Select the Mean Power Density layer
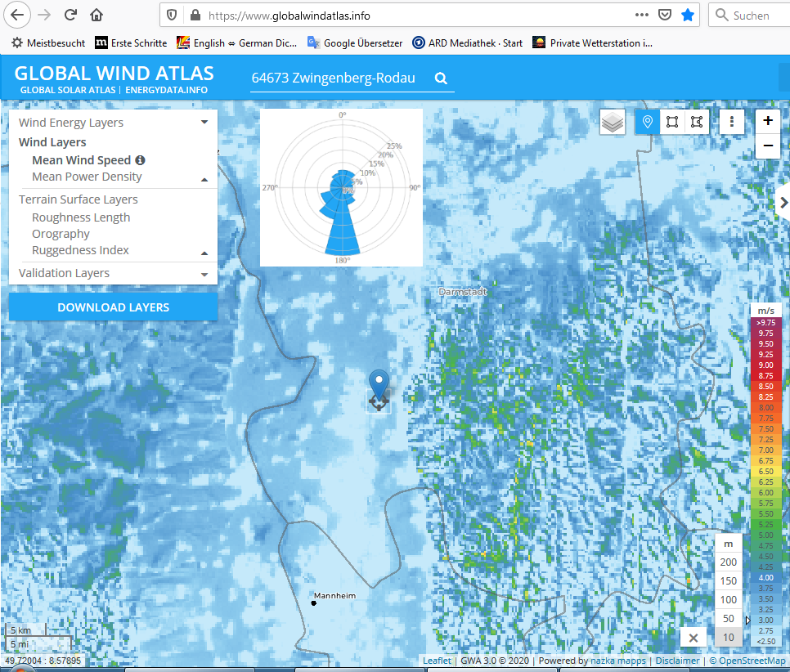790x672 pixels. pyautogui.click(x=87, y=177)
